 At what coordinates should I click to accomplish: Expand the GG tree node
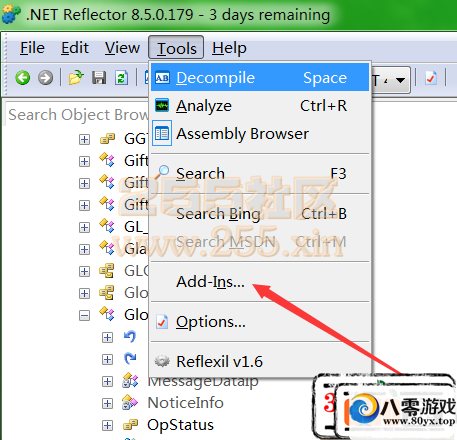(x=84, y=139)
